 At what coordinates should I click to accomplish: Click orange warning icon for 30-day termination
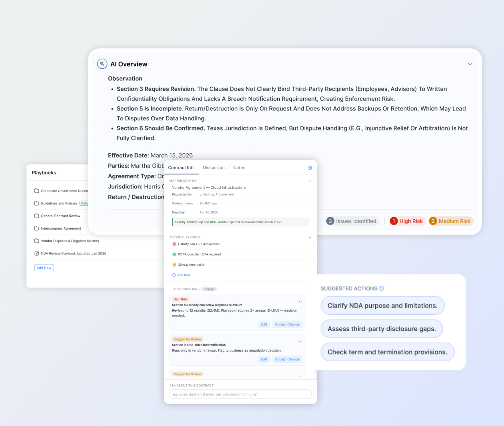pos(174,265)
